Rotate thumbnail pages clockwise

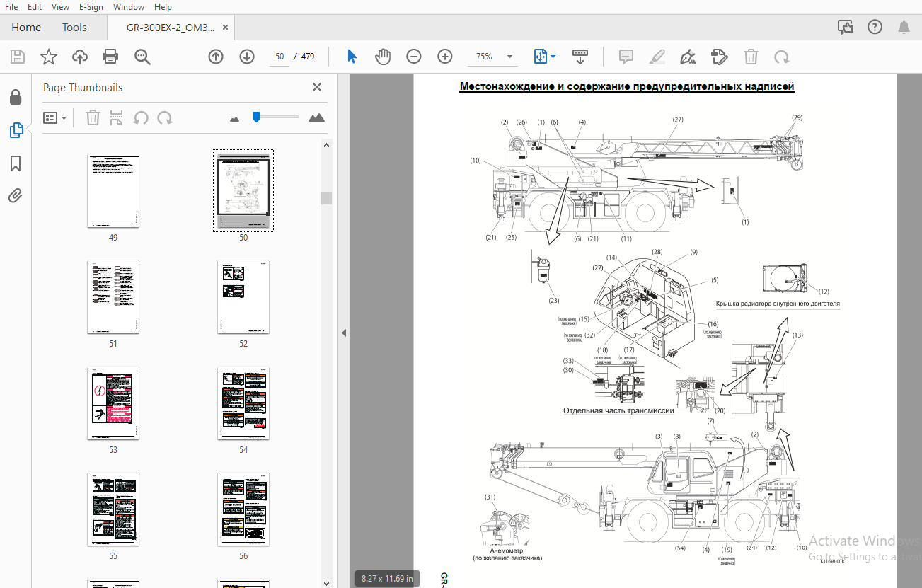(x=165, y=117)
